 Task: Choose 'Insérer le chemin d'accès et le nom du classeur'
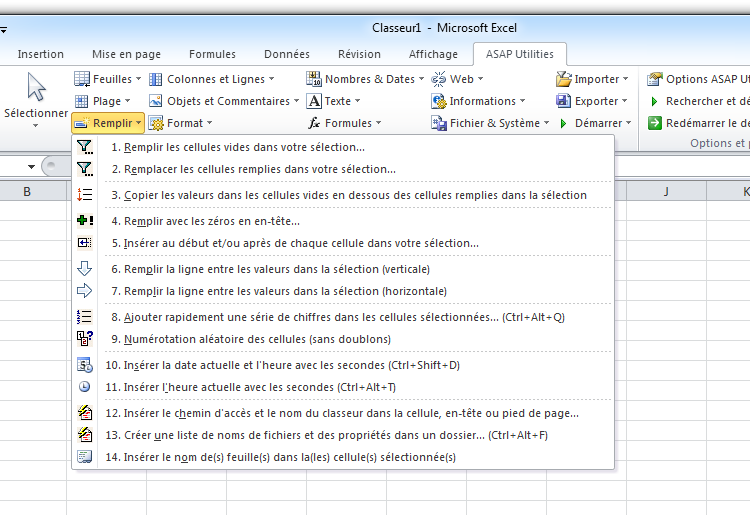coord(343,413)
